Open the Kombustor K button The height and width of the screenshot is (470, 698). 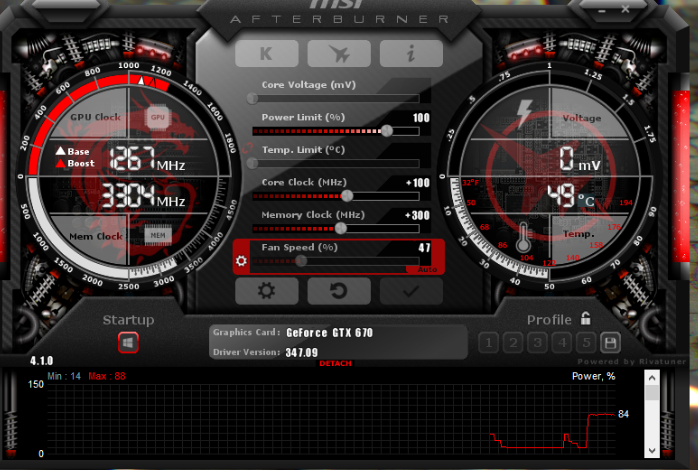[x=266, y=53]
